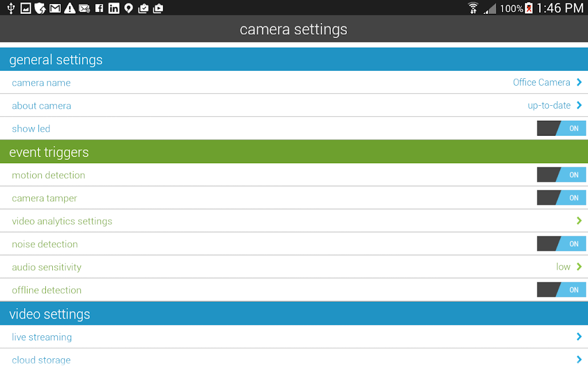Open audio sensitivity level options
This screenshot has height=368, width=588.
tap(568, 267)
